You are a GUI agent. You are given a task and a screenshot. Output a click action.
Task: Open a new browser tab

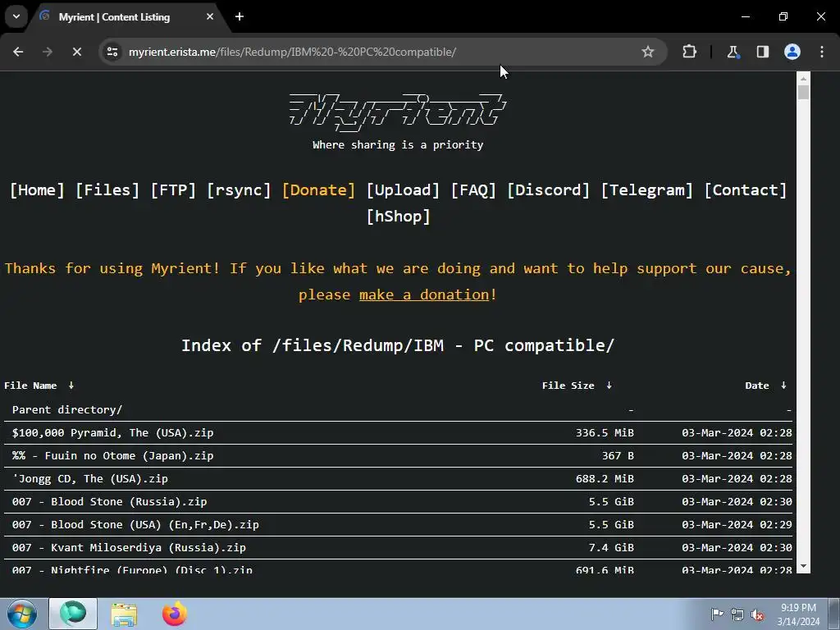click(x=240, y=16)
